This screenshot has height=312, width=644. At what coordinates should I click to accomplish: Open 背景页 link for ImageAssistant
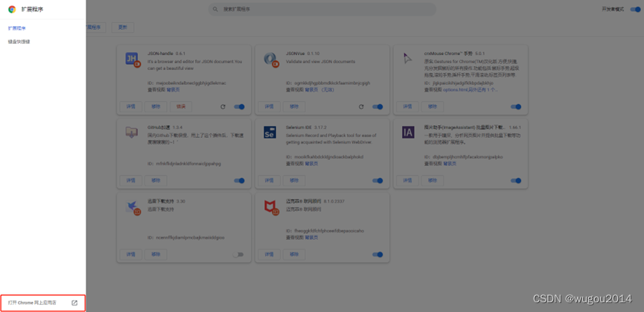point(450,163)
